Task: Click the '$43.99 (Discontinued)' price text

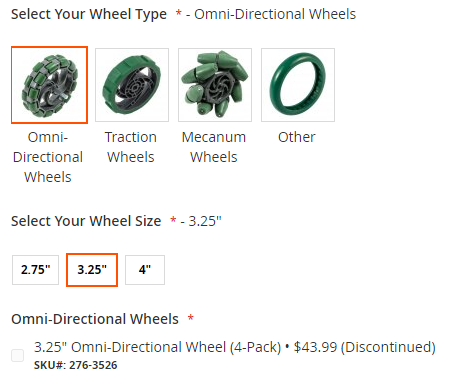Action: click(365, 347)
